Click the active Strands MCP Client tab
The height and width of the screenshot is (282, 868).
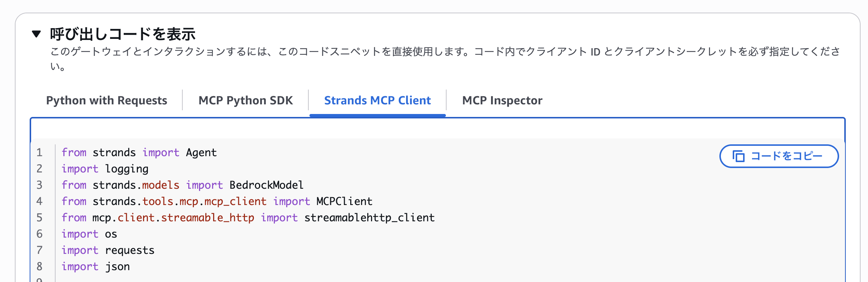[377, 100]
